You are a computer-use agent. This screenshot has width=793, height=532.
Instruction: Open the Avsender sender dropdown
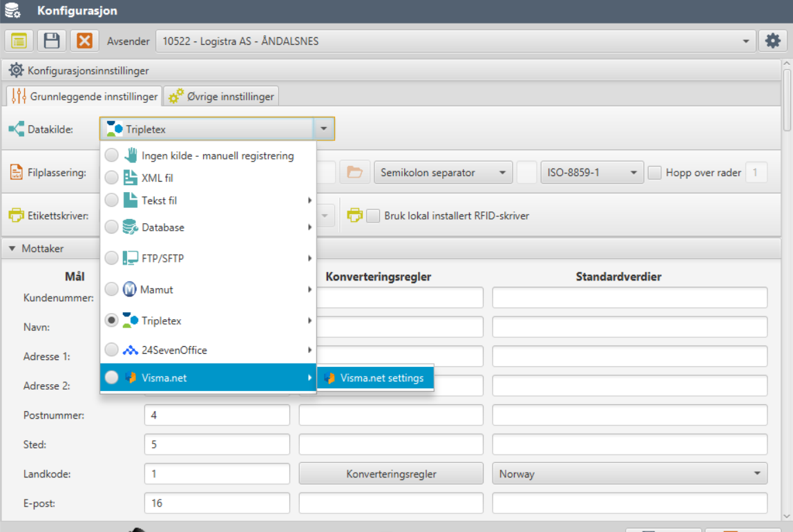745,40
